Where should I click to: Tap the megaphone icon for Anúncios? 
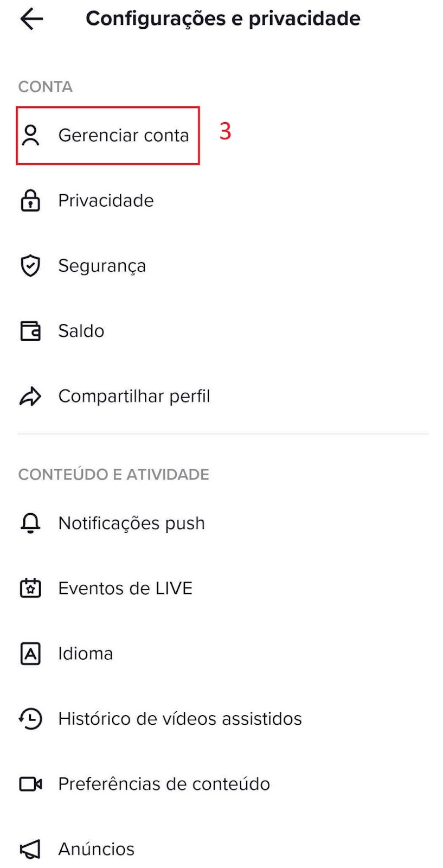point(30,849)
